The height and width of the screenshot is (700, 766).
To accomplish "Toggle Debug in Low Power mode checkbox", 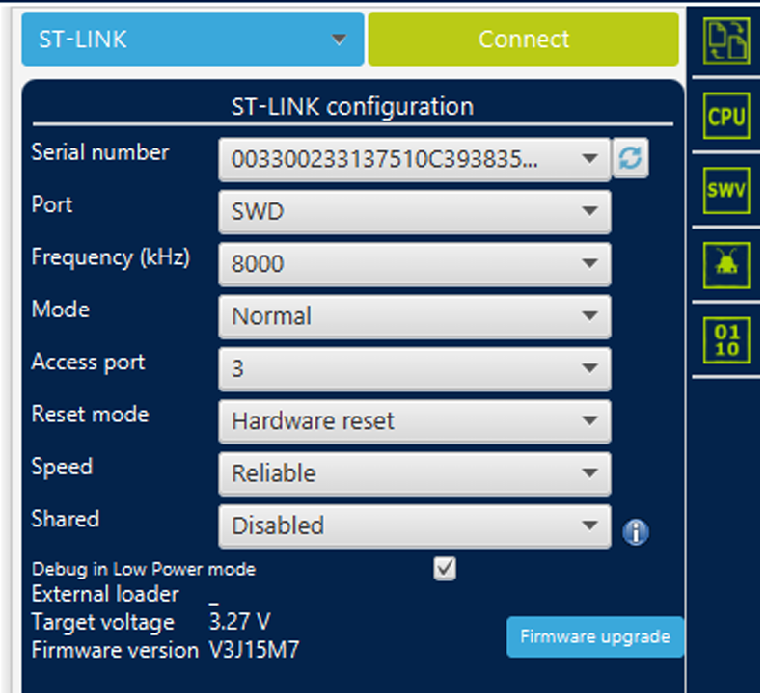I will click(445, 568).
